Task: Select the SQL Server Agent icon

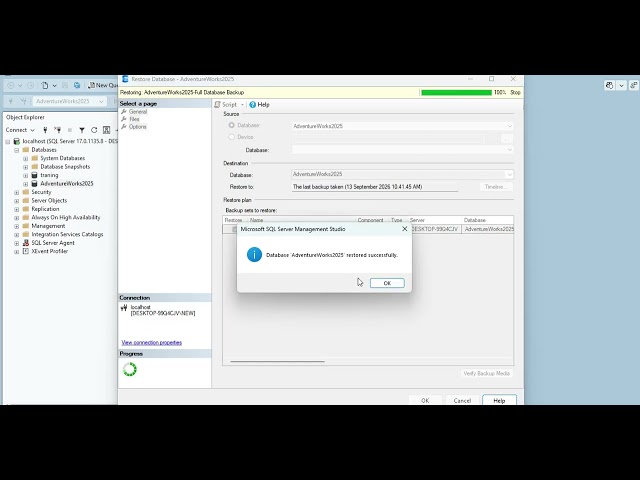Action: [26, 243]
